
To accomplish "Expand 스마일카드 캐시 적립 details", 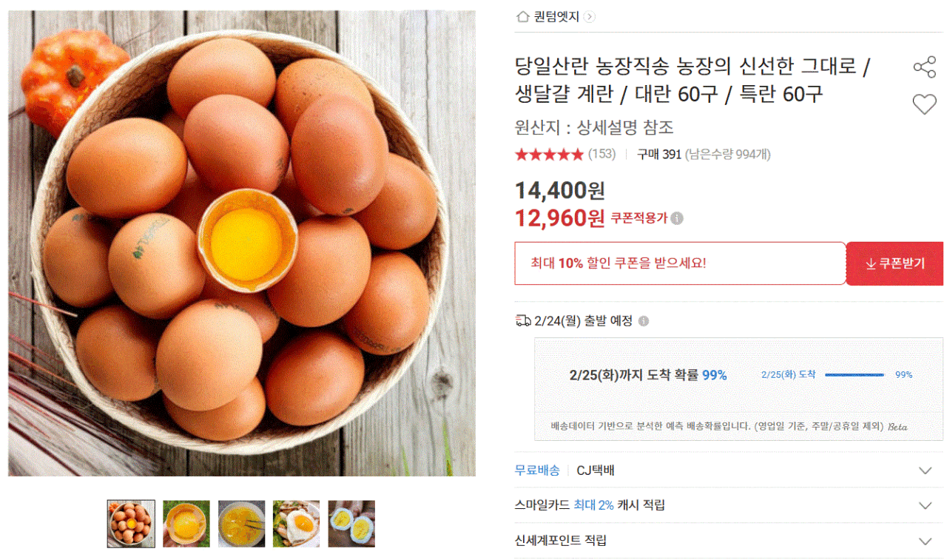I will click(925, 505).
